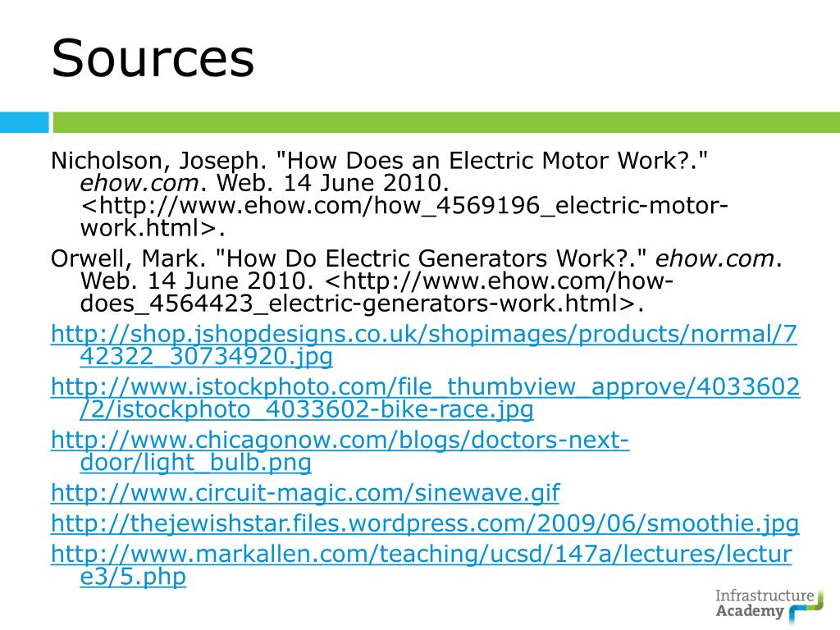The image size is (840, 630).
Task: Follow the chicagonow.com light_bulb.png link
Action: (340, 450)
